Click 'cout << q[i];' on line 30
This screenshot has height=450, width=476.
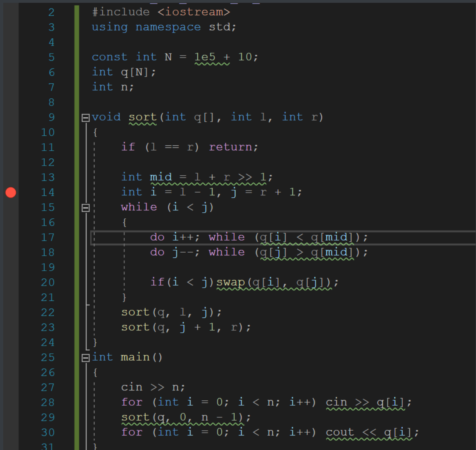pos(373,432)
